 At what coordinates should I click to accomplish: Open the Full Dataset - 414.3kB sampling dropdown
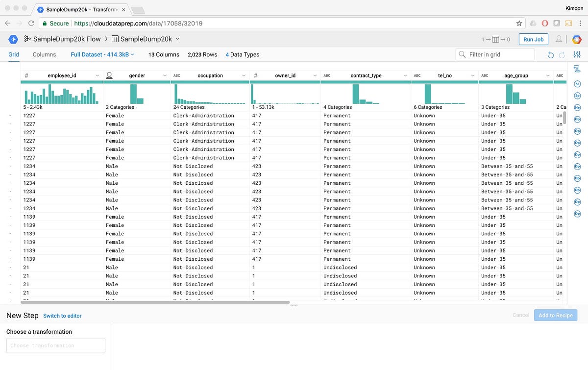click(102, 54)
